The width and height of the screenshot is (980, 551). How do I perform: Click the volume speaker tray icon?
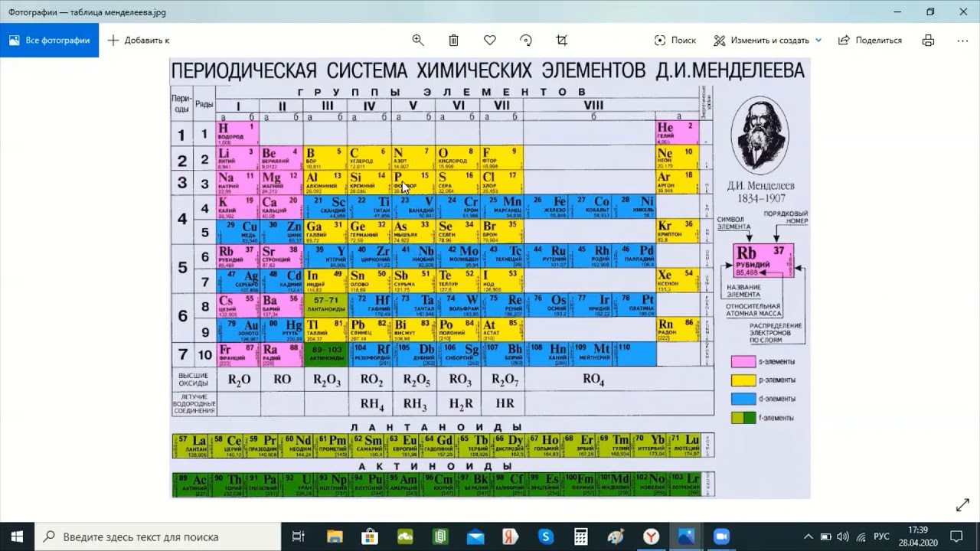click(844, 536)
